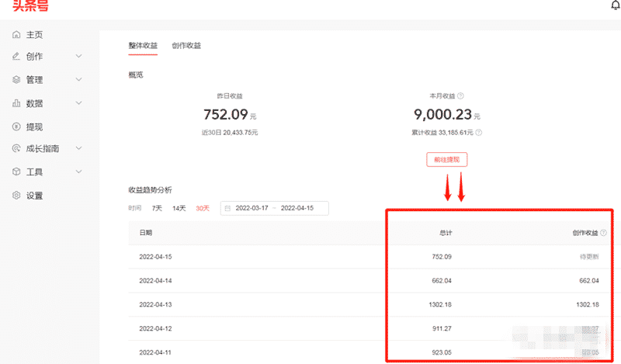Go to 主页 in the sidebar

34,35
